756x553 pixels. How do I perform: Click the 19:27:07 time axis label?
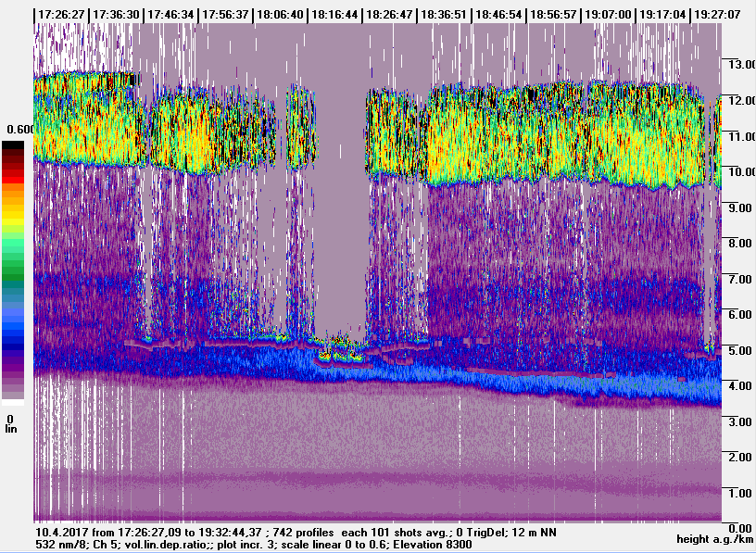(717, 15)
